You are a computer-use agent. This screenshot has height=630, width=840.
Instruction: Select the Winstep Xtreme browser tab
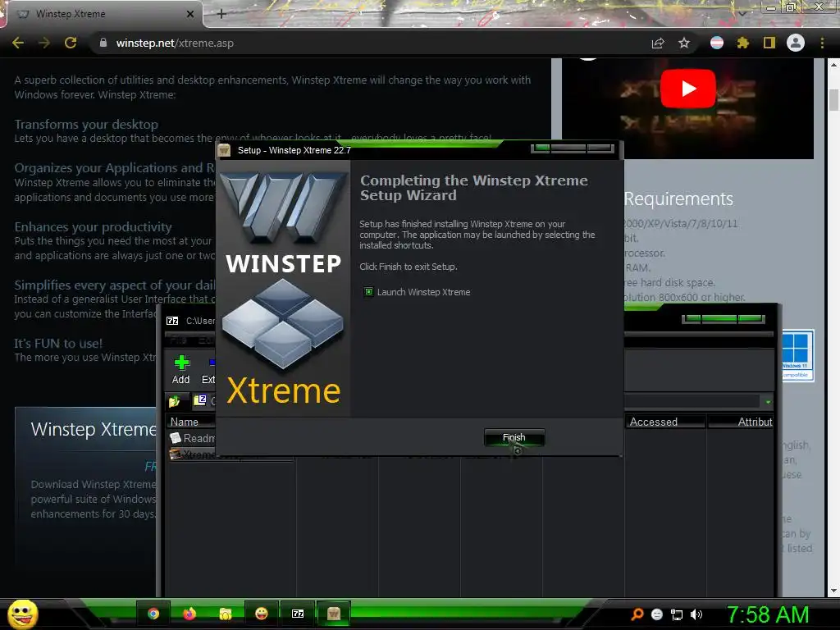tap(102, 14)
